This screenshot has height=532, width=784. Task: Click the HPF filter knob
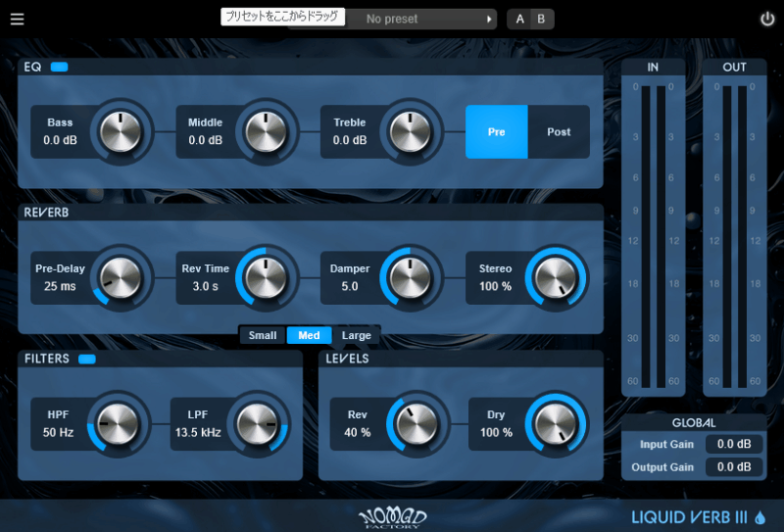tap(118, 424)
